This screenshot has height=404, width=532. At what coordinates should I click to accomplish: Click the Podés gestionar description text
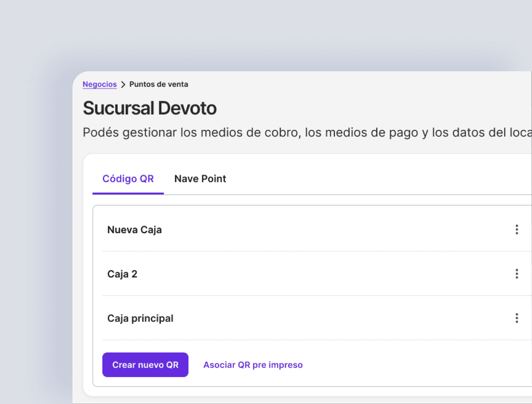[x=307, y=133]
